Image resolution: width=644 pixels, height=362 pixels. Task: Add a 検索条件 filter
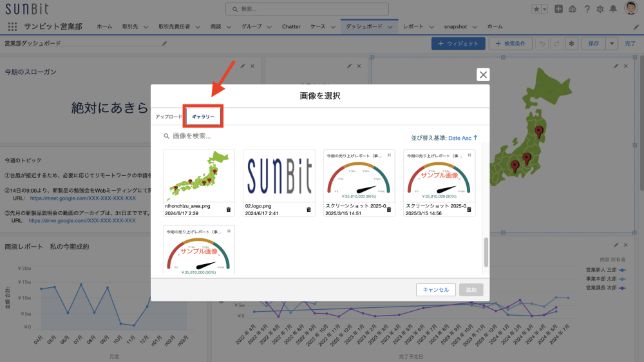[510, 44]
